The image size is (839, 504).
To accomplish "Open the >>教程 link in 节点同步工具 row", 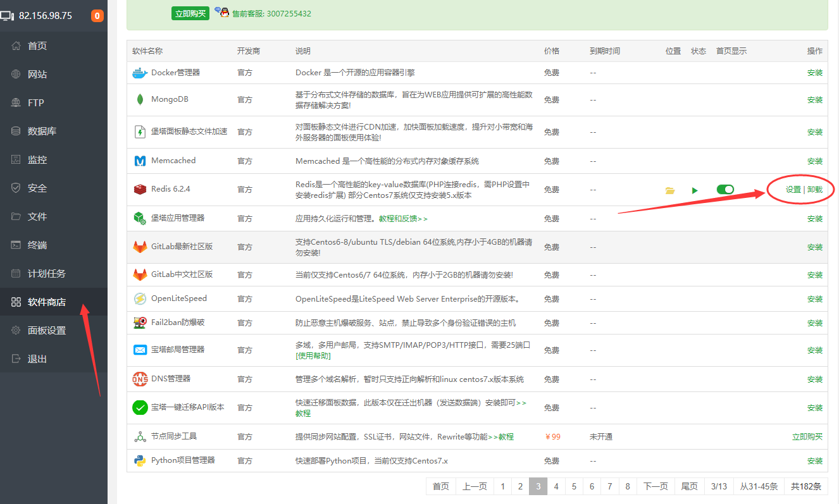I will 500,437.
